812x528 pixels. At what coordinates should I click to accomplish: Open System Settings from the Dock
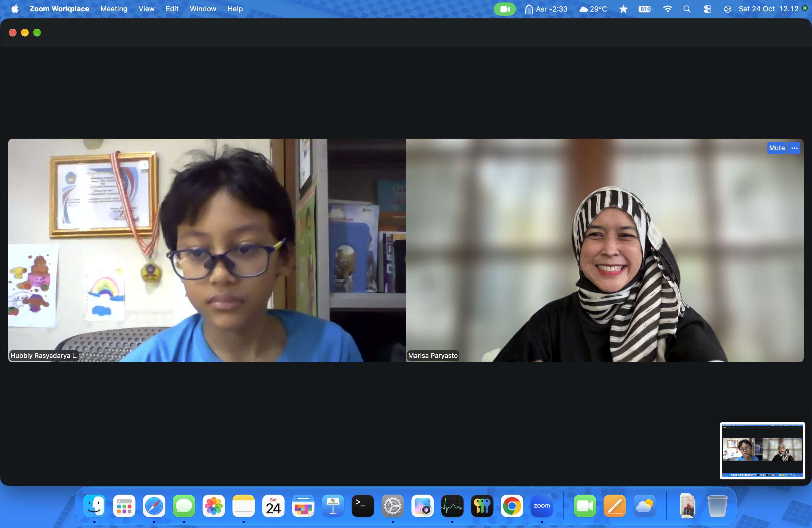(x=393, y=506)
